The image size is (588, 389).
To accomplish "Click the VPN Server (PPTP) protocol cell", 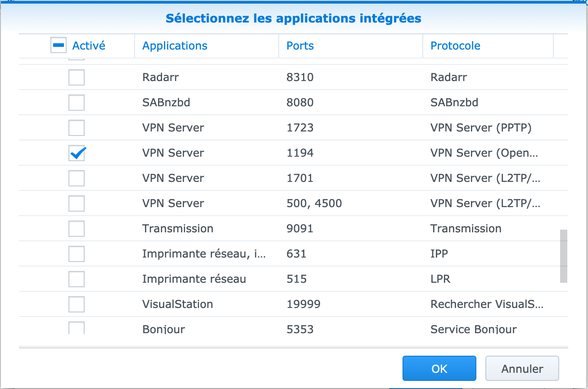I will tap(481, 128).
